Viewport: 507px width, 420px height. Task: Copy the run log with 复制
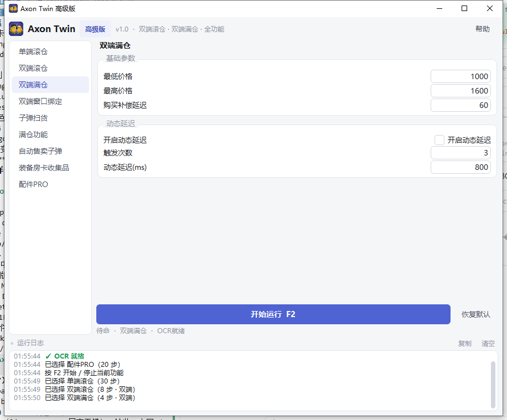click(x=464, y=344)
